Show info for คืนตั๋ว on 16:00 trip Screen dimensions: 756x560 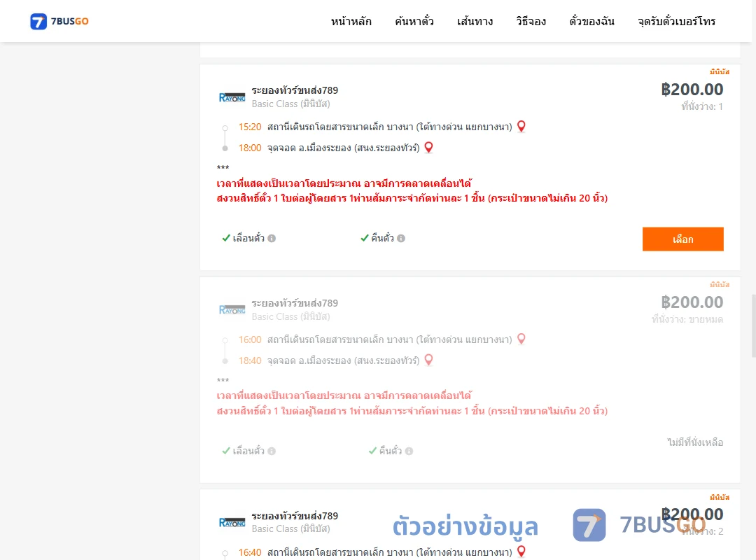[x=409, y=451]
